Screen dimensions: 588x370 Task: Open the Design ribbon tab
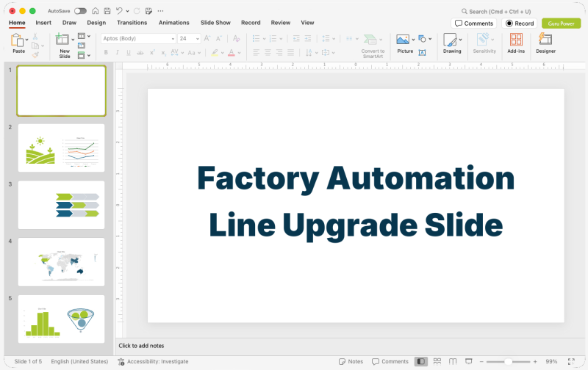pos(96,23)
